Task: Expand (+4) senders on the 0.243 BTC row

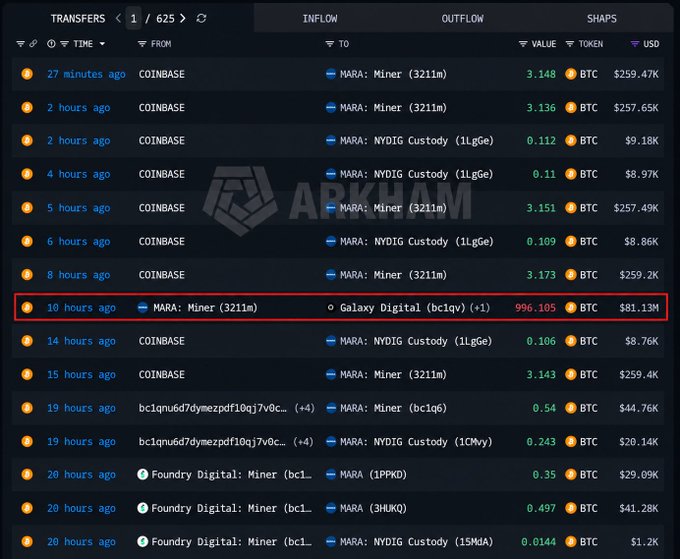Action: pyautogui.click(x=303, y=441)
